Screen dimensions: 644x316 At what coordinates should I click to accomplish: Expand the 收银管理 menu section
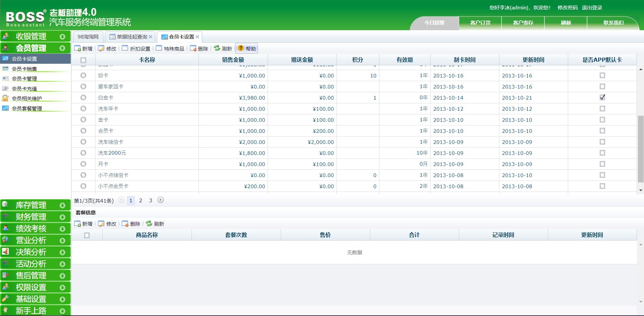[35, 36]
